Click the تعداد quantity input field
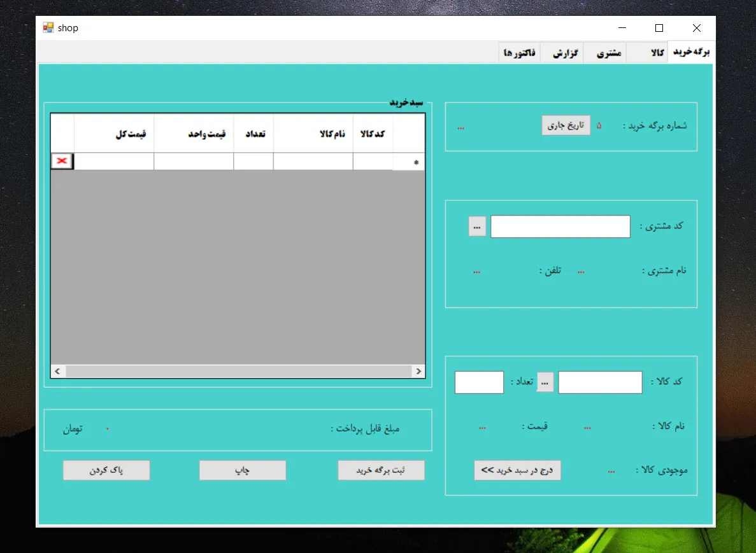The height and width of the screenshot is (553, 756). 479,382
